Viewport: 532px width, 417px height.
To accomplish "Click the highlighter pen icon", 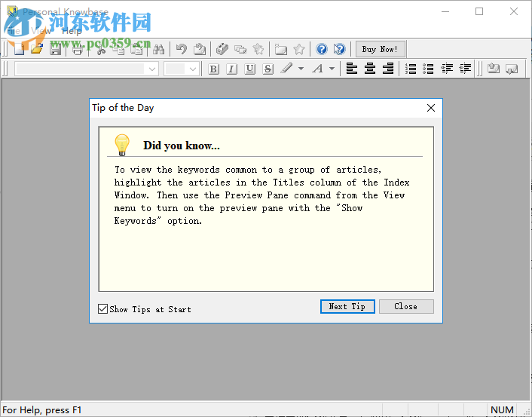I will 286,69.
